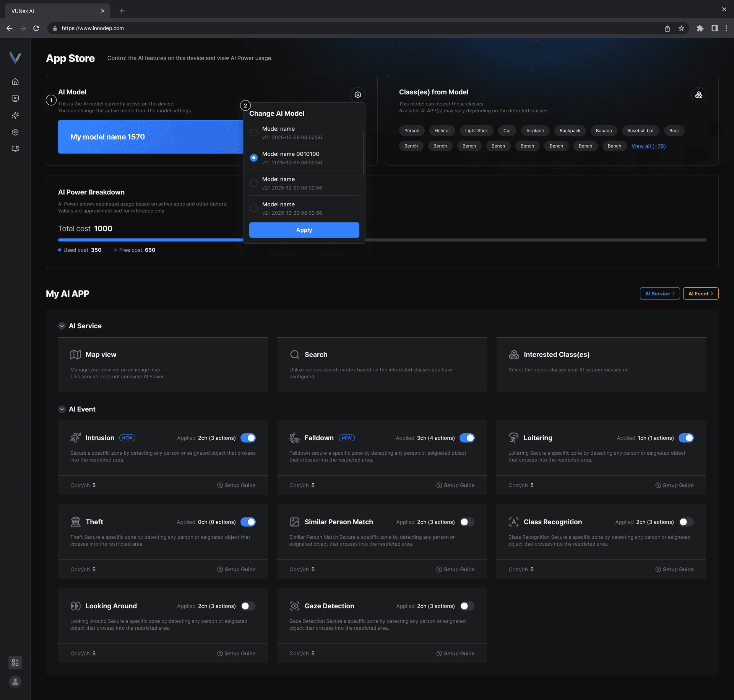Collapse the AI Service section
The image size is (734, 700).
(x=62, y=326)
